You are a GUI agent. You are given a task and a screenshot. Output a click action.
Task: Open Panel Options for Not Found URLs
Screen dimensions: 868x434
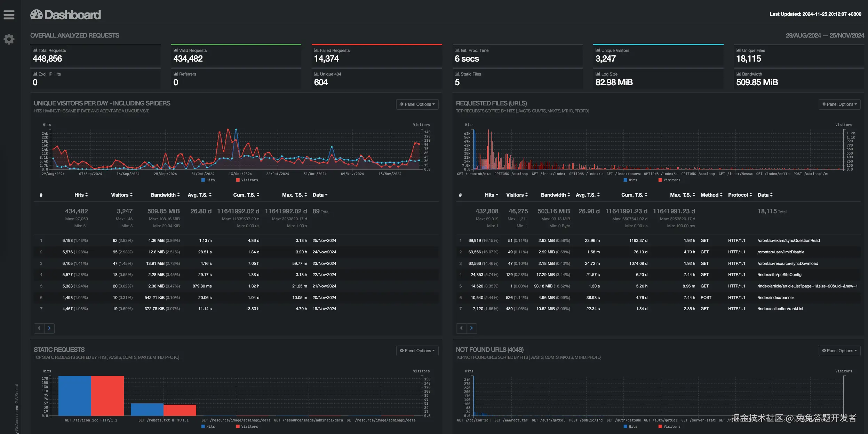(839, 351)
